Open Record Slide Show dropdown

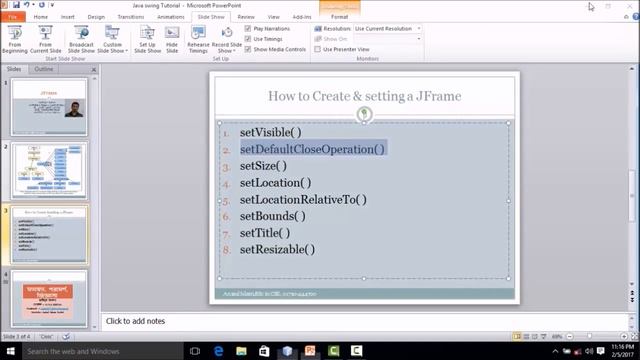pos(227,39)
